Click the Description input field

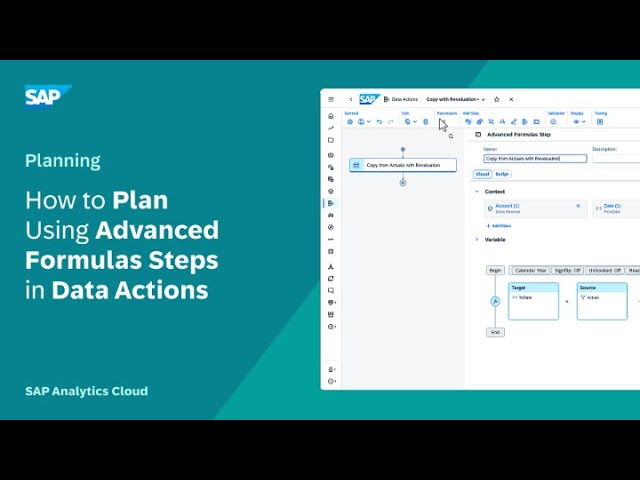616,158
